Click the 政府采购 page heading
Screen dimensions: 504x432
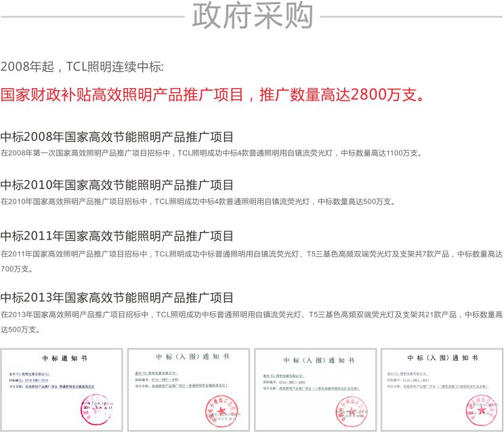point(252,16)
